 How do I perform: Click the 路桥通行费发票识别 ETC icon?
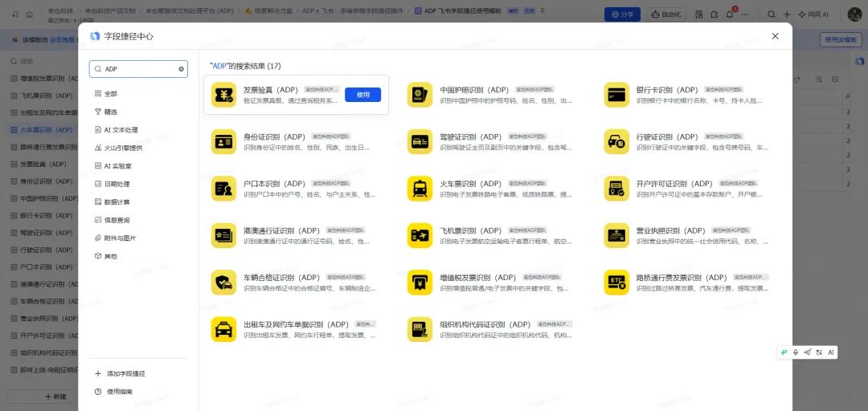[x=616, y=283]
